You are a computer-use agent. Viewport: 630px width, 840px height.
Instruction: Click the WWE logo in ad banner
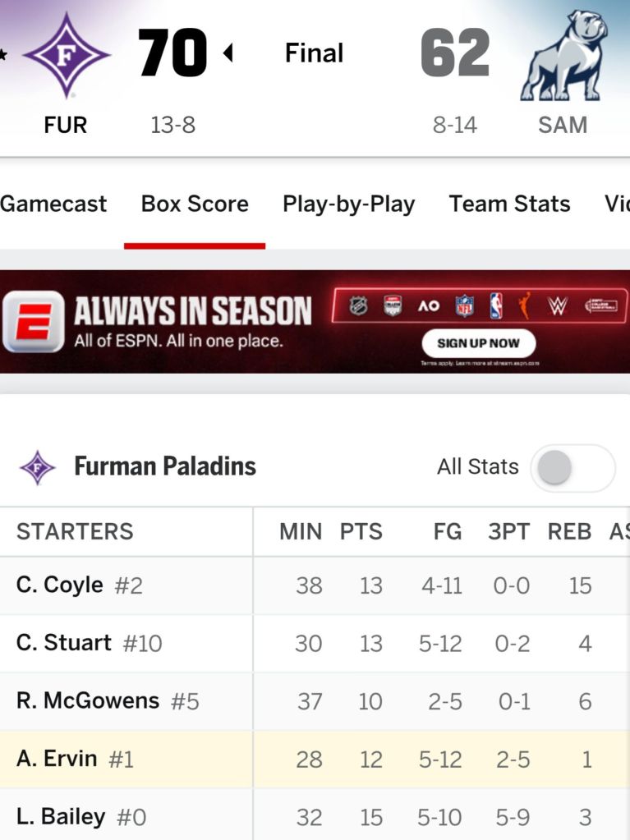tap(558, 306)
